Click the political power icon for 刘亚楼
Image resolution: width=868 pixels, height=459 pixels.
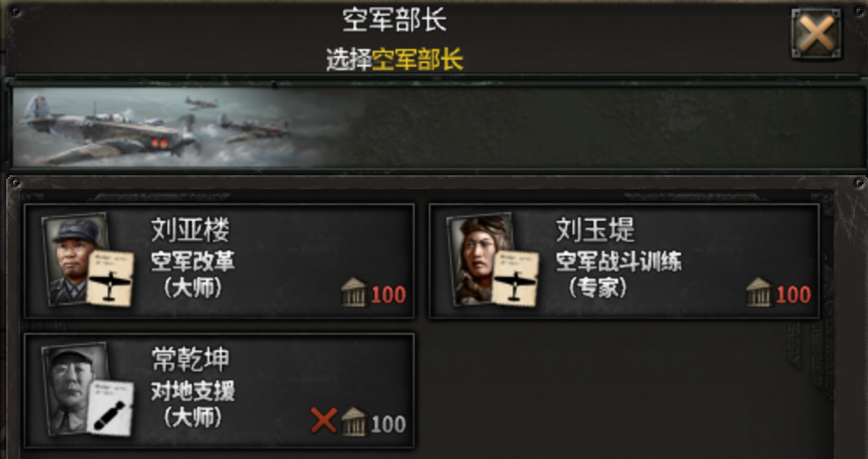click(353, 293)
